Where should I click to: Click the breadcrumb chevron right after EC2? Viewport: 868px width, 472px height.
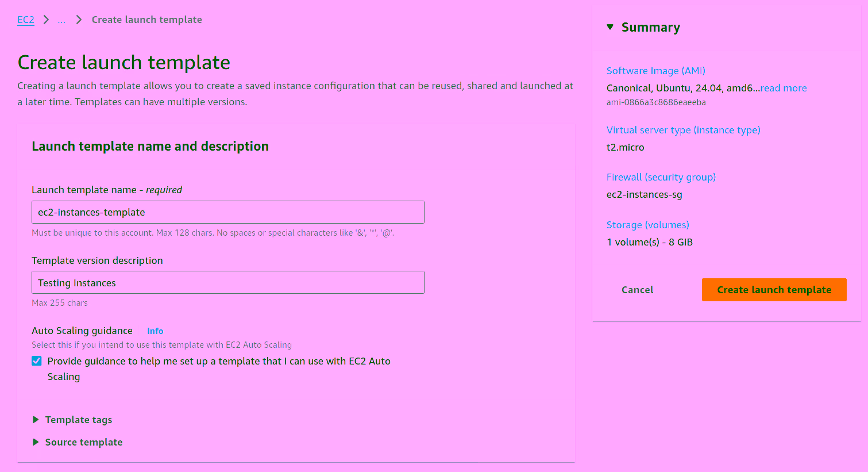(47, 20)
